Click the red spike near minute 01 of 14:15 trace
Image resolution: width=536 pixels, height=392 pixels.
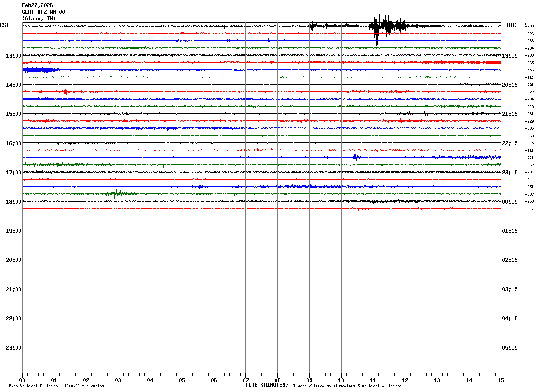coord(66,92)
